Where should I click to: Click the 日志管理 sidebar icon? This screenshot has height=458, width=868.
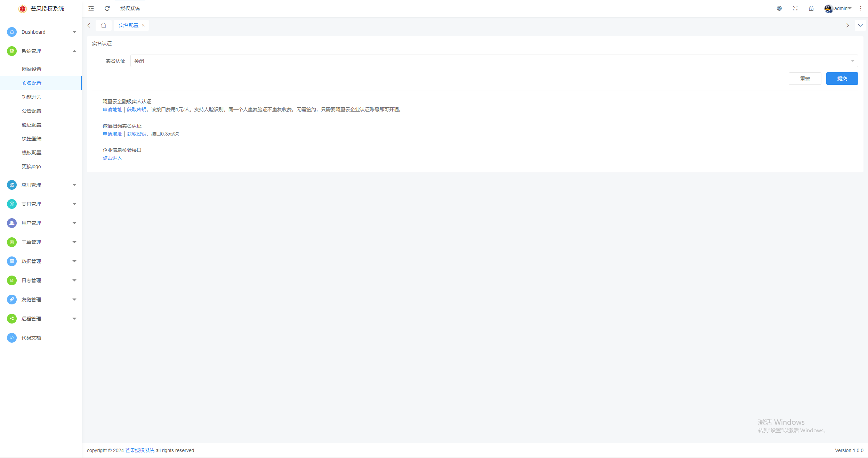click(12, 280)
